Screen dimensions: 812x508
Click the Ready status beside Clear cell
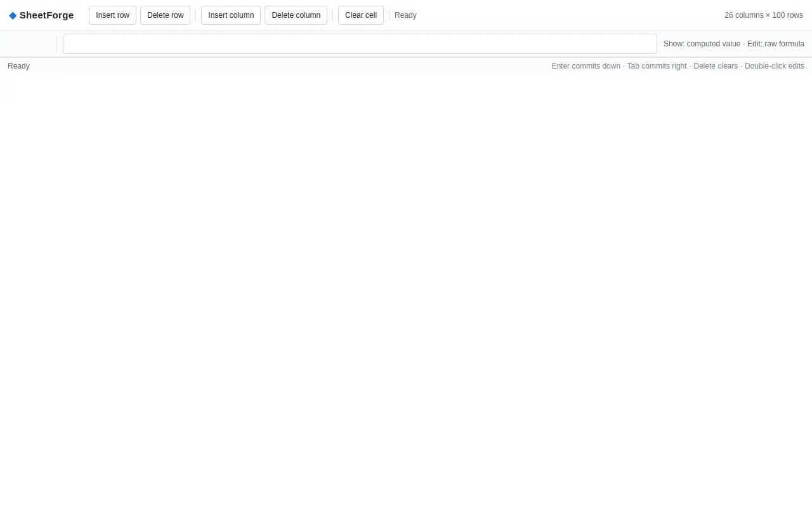[x=405, y=15]
